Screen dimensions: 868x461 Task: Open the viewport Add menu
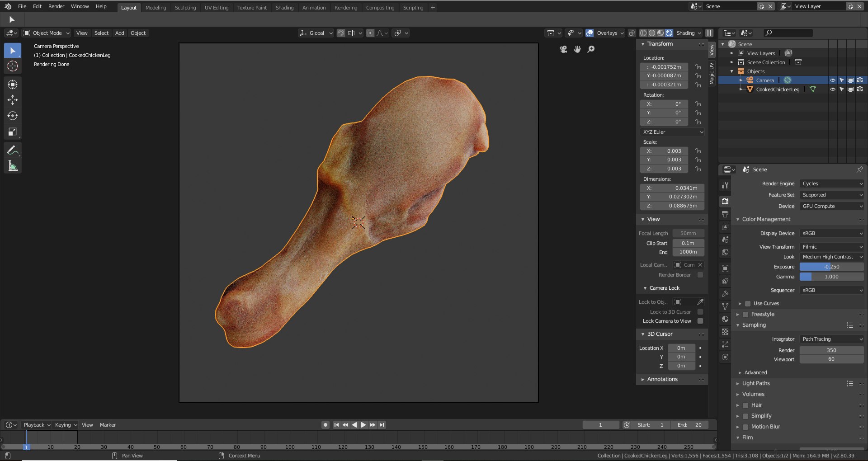click(119, 33)
